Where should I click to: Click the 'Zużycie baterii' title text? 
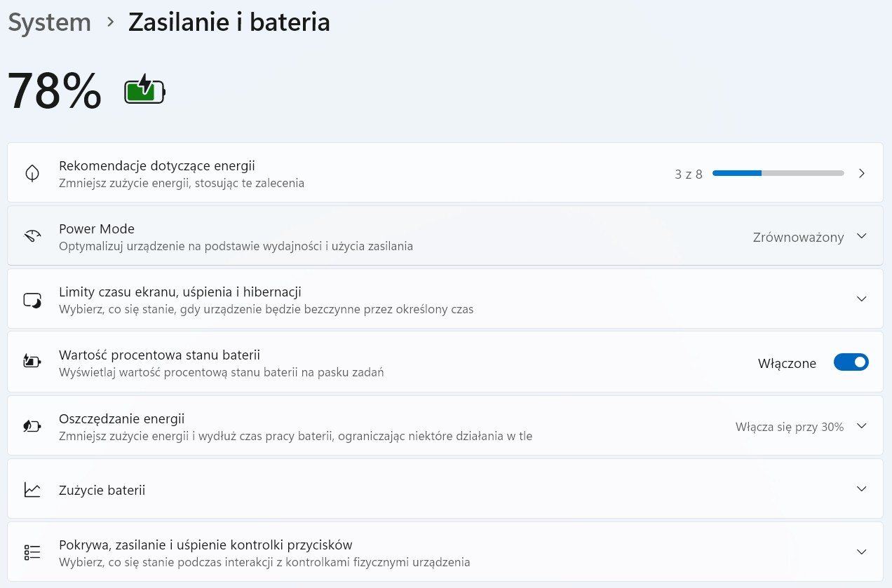102,490
